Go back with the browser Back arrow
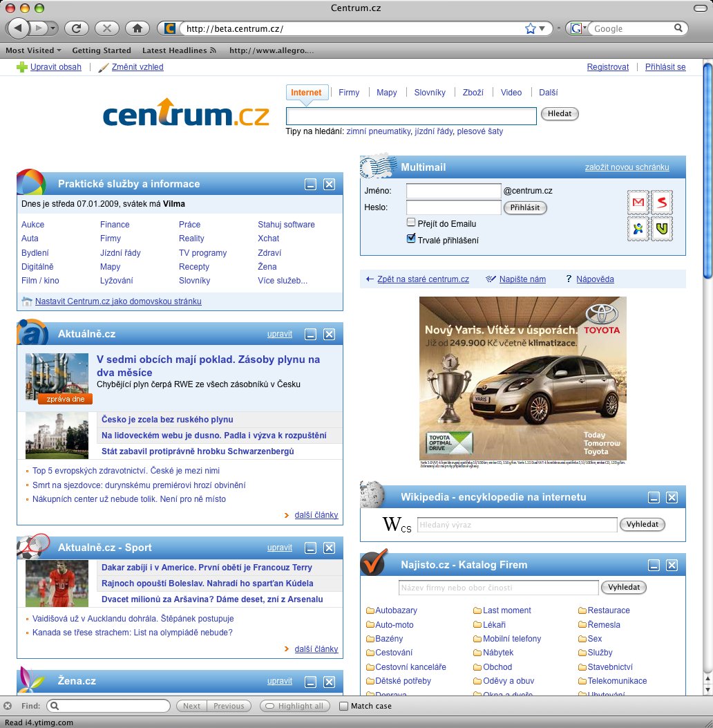This screenshot has height=728, width=713. tap(18, 28)
